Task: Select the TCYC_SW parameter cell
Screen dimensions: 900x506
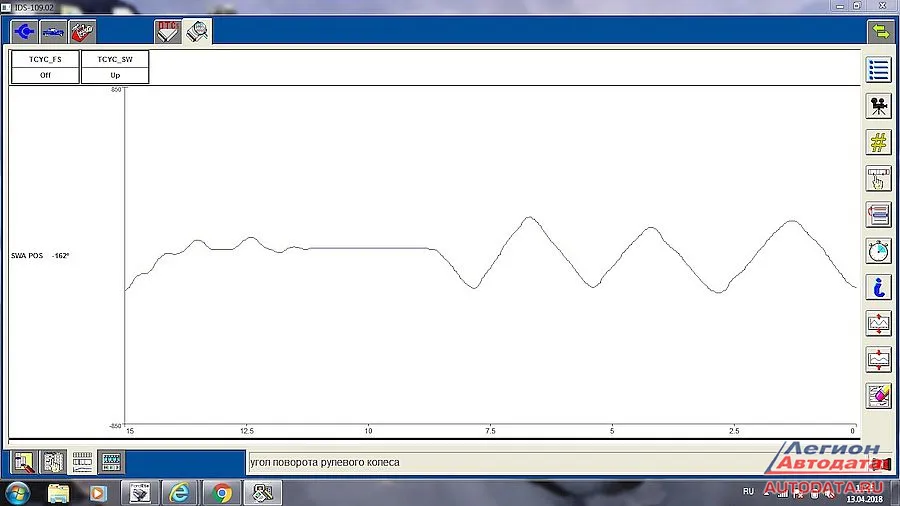Action: (115, 59)
